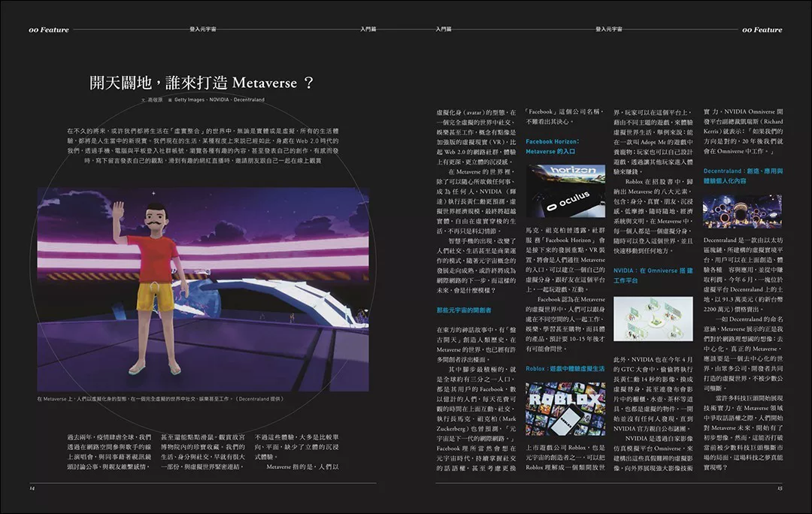This screenshot has width=812, height=514.
Task: Click page number 14 at the bottom left
Action: [32, 488]
